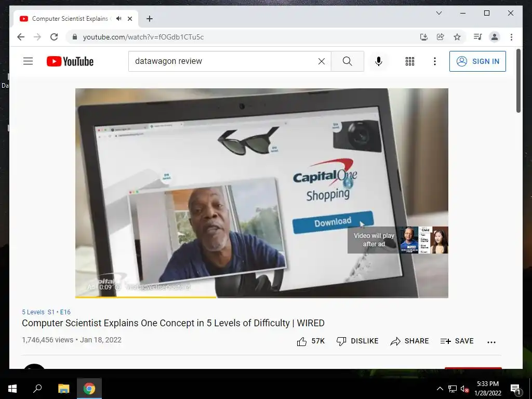Share this page icon in address bar

pyautogui.click(x=441, y=37)
